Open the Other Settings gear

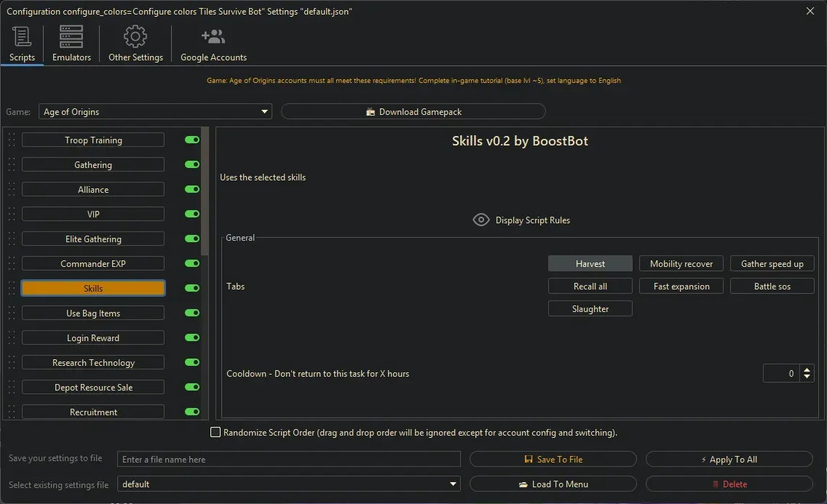(135, 44)
